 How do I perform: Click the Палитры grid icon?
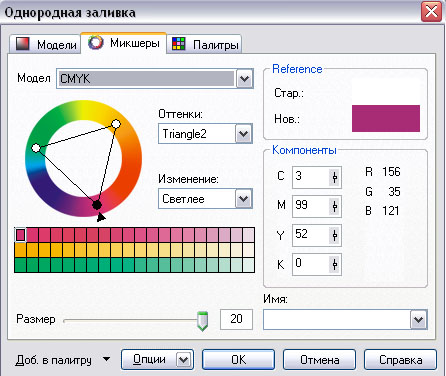point(178,44)
